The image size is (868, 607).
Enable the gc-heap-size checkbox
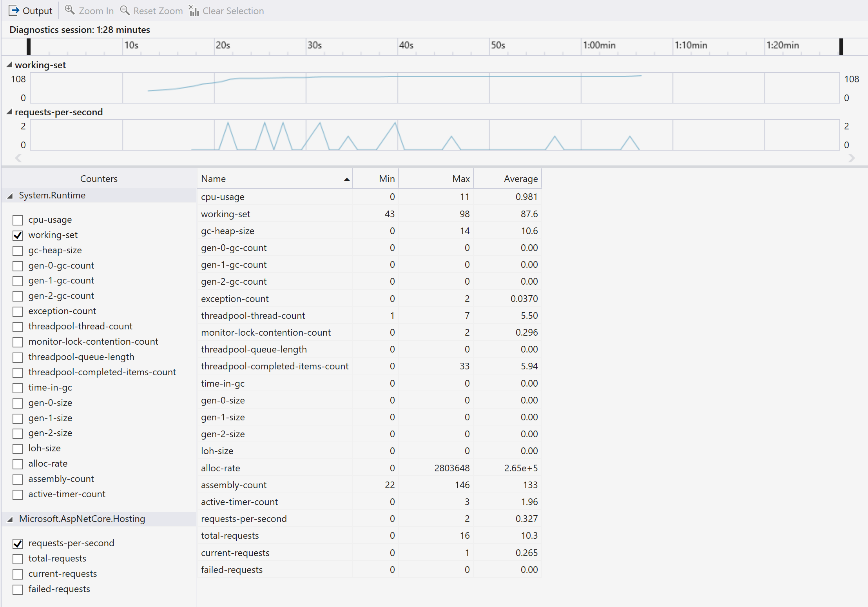(x=17, y=251)
